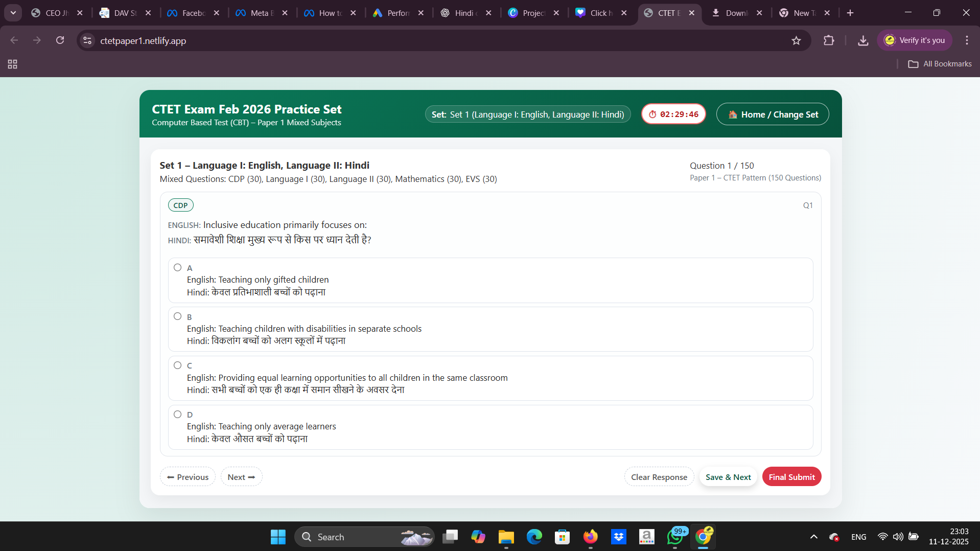
Task: Open WhatsApp from the taskbar
Action: point(675,537)
